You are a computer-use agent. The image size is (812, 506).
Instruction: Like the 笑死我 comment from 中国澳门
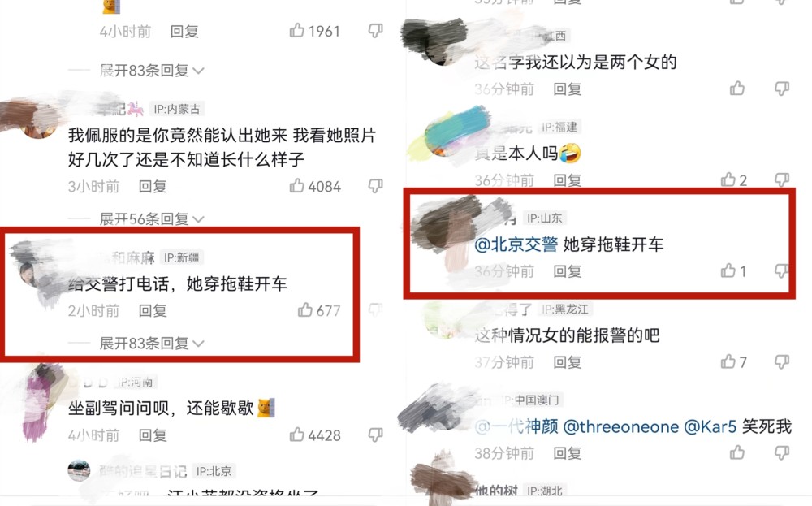tap(737, 452)
